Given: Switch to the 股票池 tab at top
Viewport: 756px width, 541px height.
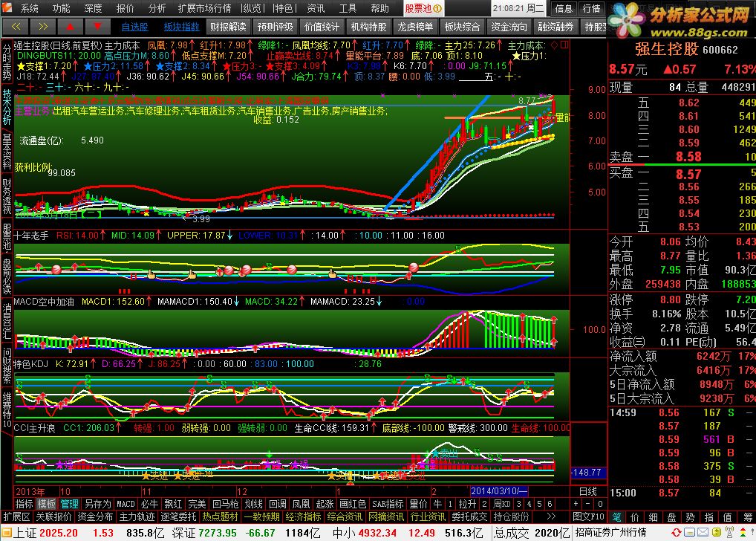Looking at the screenshot, I should point(423,8).
